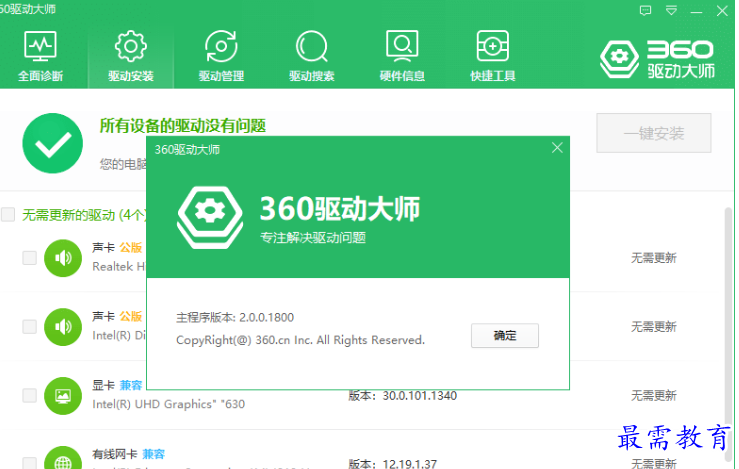
Task: Click the Intel(R) UHD Graphics 630 device name
Action: coord(168,404)
